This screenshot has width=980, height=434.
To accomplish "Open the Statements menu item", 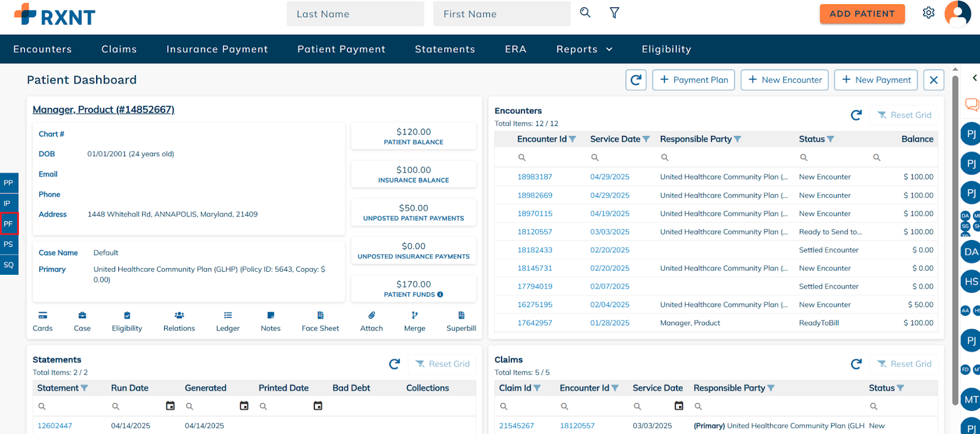I will (x=445, y=49).
